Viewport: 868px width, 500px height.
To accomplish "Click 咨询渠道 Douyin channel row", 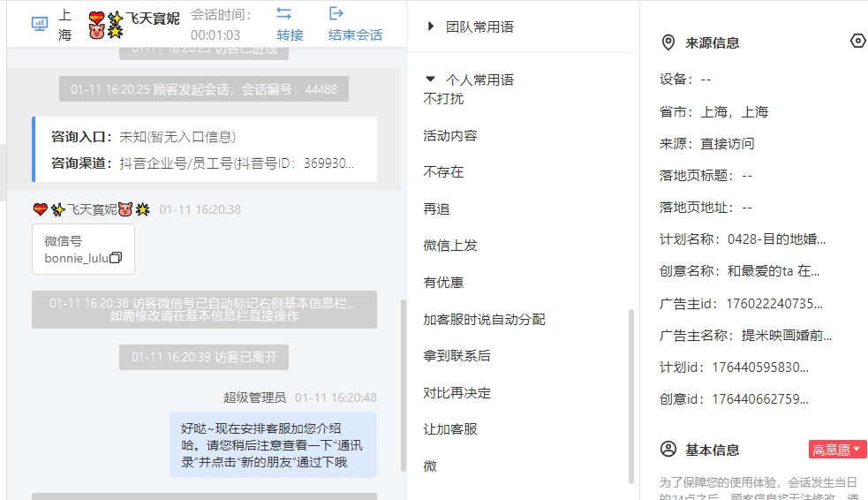I will coord(202,163).
